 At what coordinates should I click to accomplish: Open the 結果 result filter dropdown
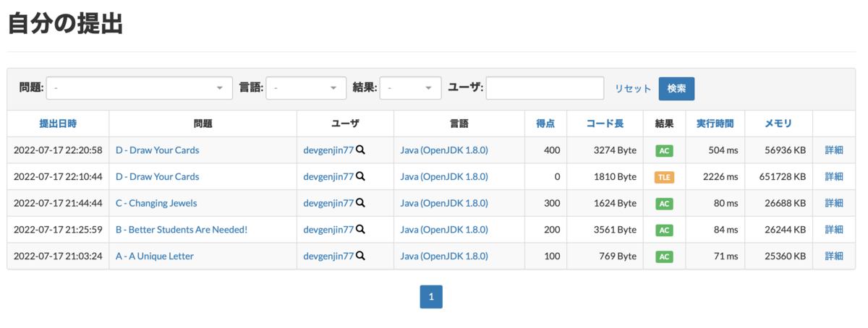coord(410,88)
